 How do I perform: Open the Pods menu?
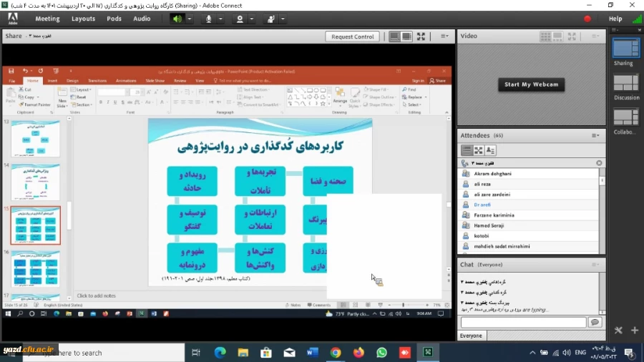tap(114, 19)
